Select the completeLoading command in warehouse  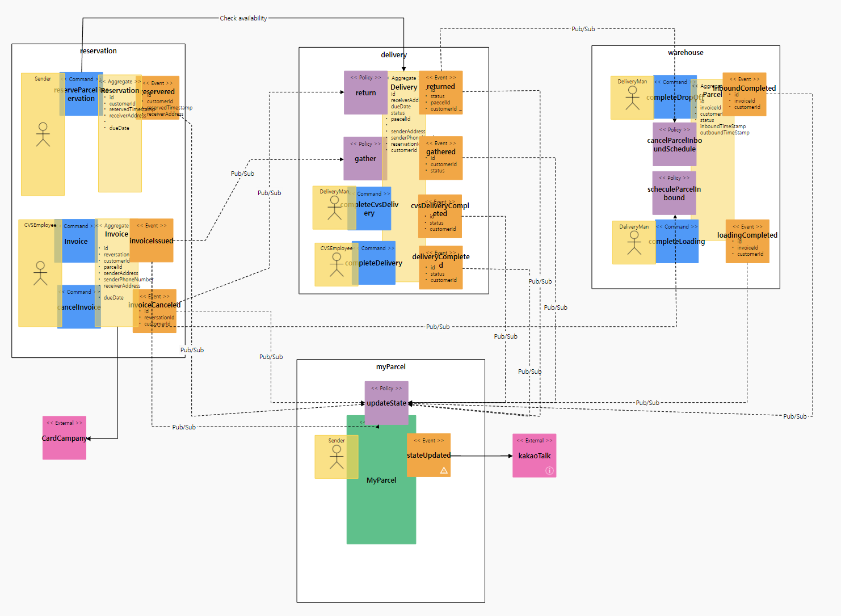[x=676, y=241]
